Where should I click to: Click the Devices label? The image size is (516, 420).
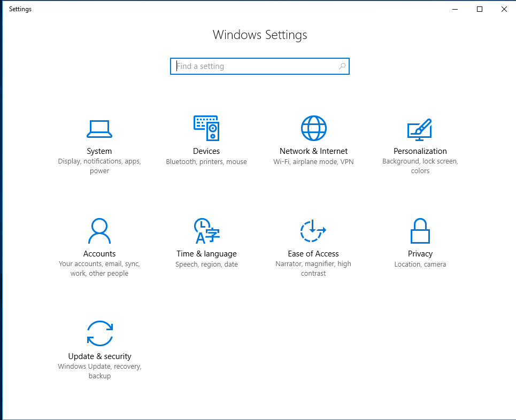point(206,151)
